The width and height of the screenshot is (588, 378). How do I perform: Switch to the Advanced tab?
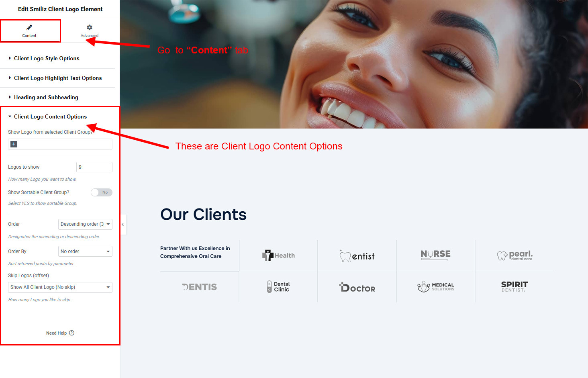pyautogui.click(x=90, y=31)
